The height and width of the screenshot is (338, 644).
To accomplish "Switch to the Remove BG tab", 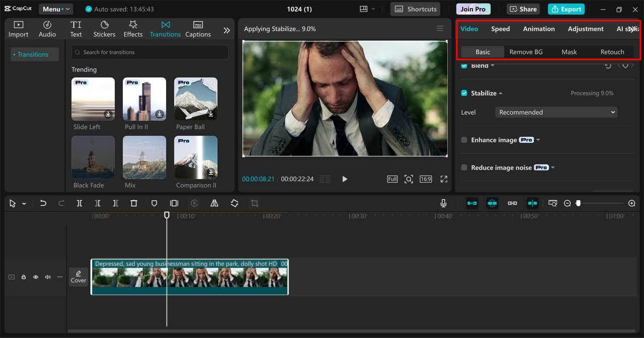I will coord(526,52).
